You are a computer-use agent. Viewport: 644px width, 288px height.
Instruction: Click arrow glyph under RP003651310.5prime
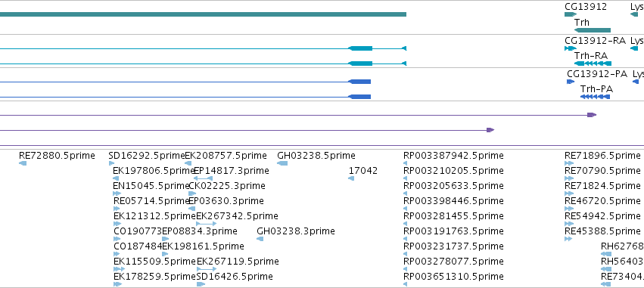[x=406, y=284]
